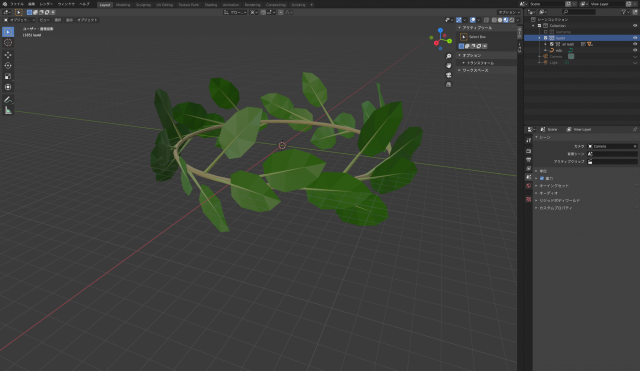Switch to the Modeling workspace tab
Screen dimensions: 640x371
123,5
